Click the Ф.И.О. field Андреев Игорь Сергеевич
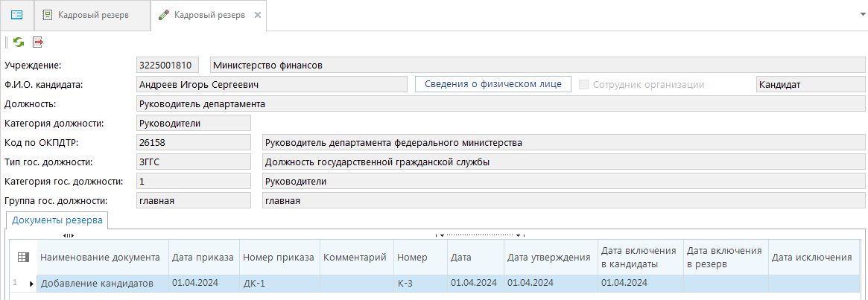The image size is (868, 300). coord(271,85)
